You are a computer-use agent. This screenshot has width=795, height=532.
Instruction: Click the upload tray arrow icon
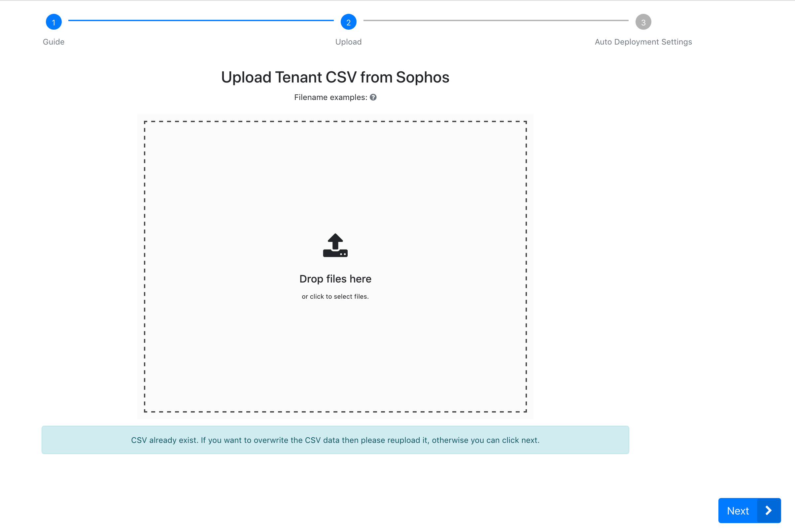click(335, 245)
